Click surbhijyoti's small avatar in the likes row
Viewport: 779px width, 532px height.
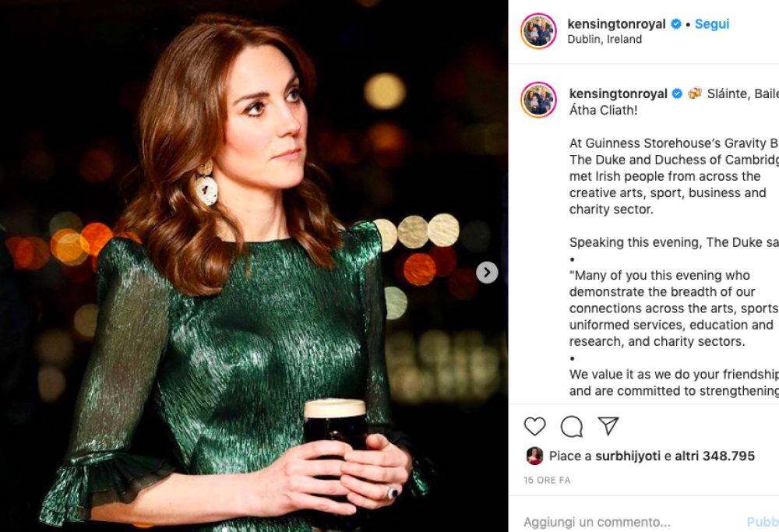[536, 456]
